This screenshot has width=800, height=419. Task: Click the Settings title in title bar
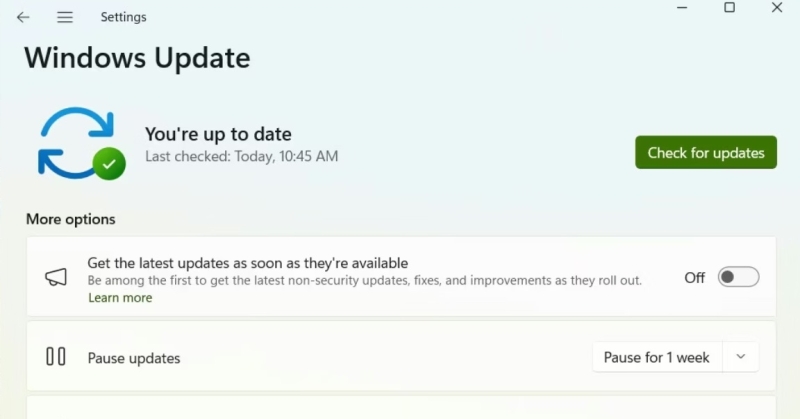(x=123, y=17)
